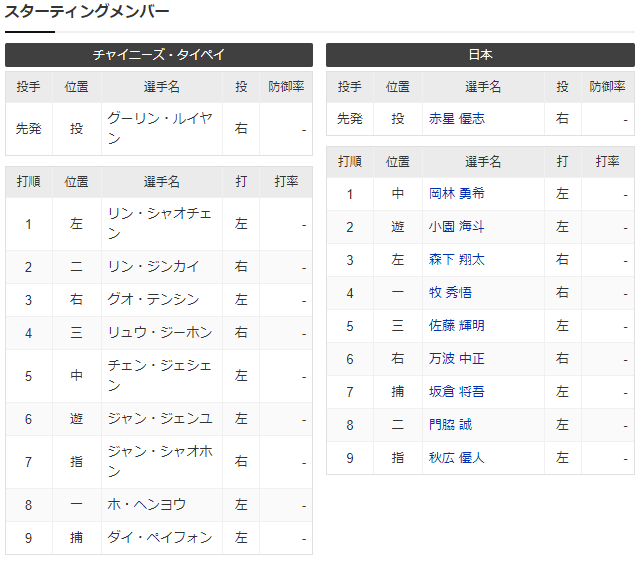Image resolution: width=640 pixels, height=566 pixels.
Task: Click batting order 8 in ホ・ヘンヨウ row
Action: click(28, 505)
